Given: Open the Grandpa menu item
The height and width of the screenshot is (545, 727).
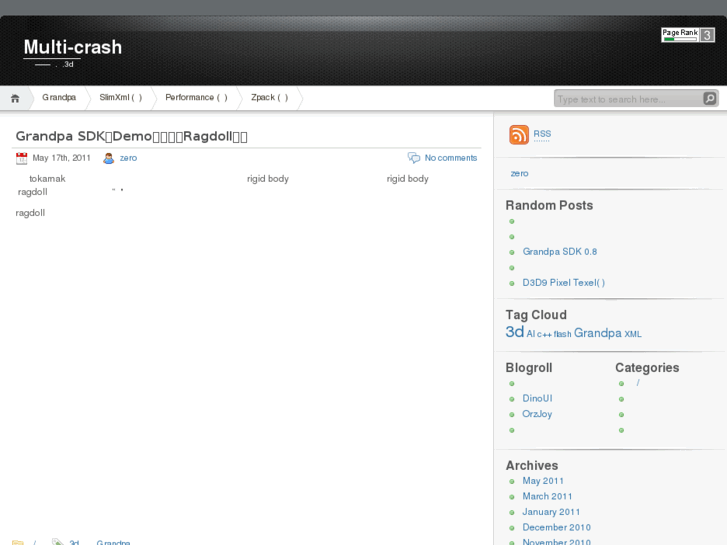Looking at the screenshot, I should pos(59,97).
